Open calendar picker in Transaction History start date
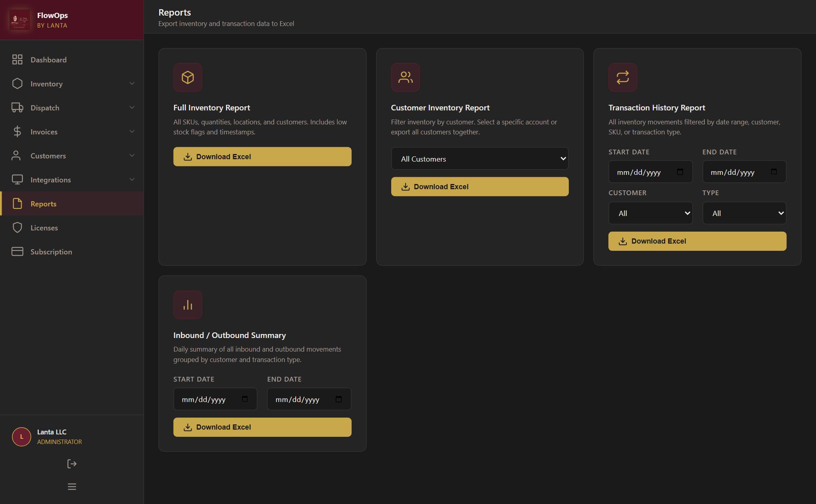Viewport: 816px width, 504px height. (680, 172)
